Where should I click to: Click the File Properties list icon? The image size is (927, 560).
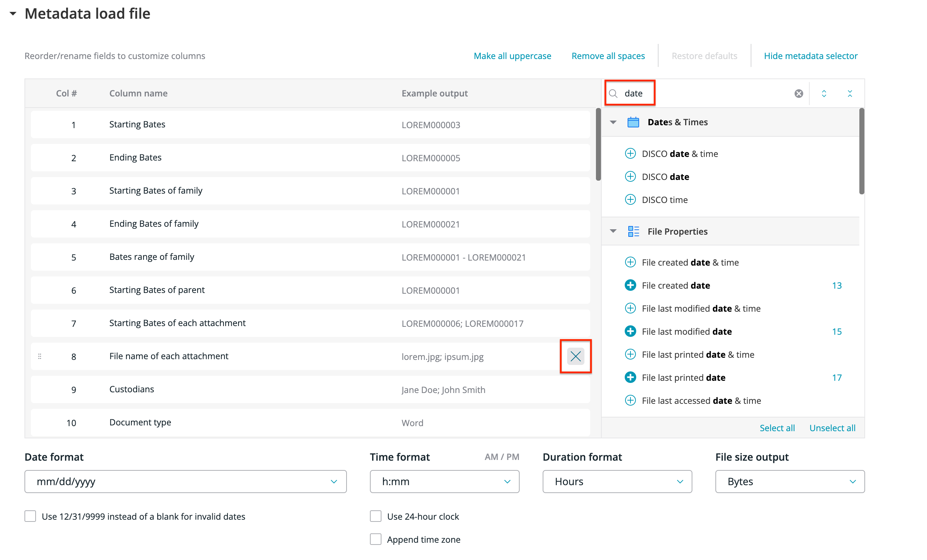pos(633,231)
